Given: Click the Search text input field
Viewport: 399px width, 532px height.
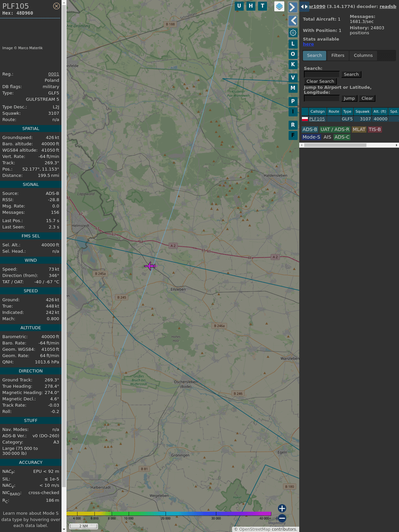Looking at the screenshot, I should point(322,74).
